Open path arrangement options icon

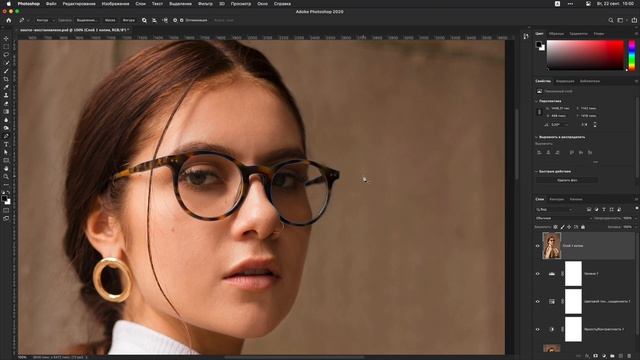pyautogui.click(x=164, y=20)
